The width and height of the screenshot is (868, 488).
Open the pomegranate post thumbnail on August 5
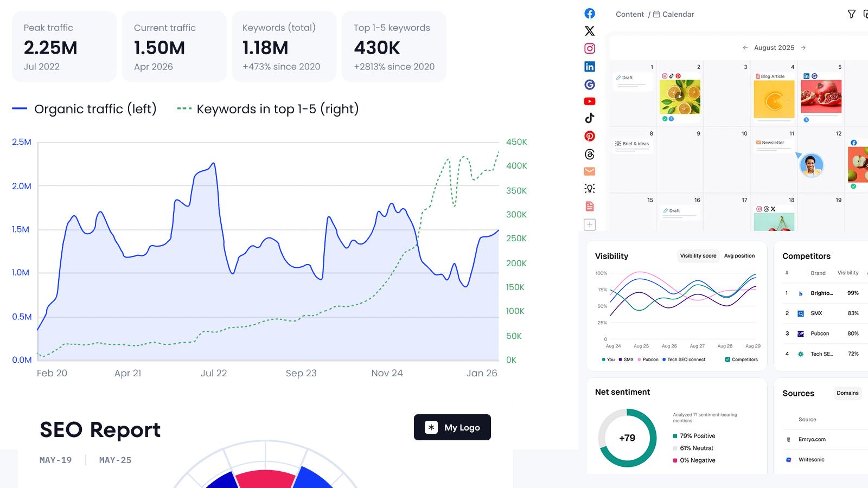pos(821,97)
